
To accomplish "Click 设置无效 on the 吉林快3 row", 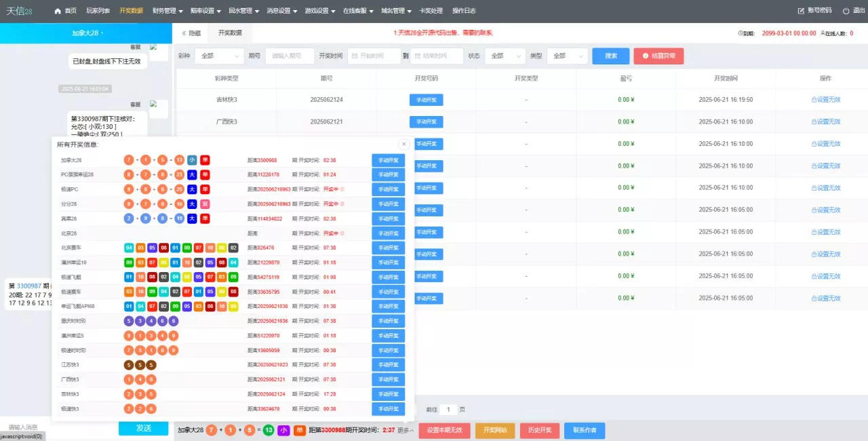I will coord(825,99).
